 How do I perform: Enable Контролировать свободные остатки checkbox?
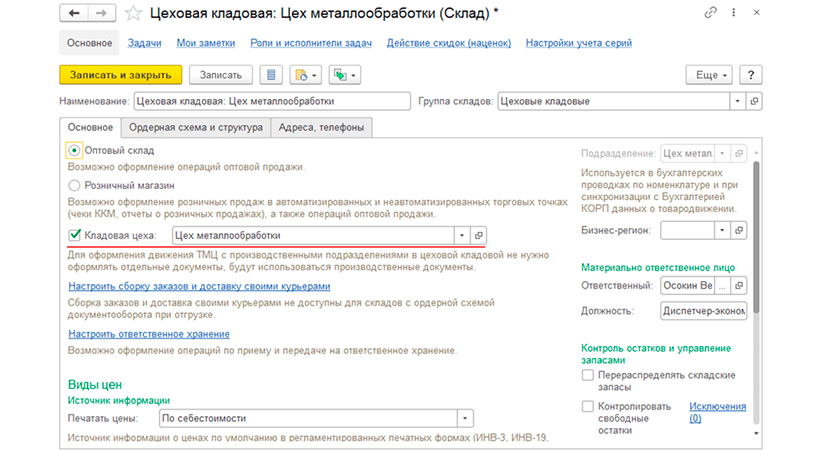pyautogui.click(x=587, y=406)
